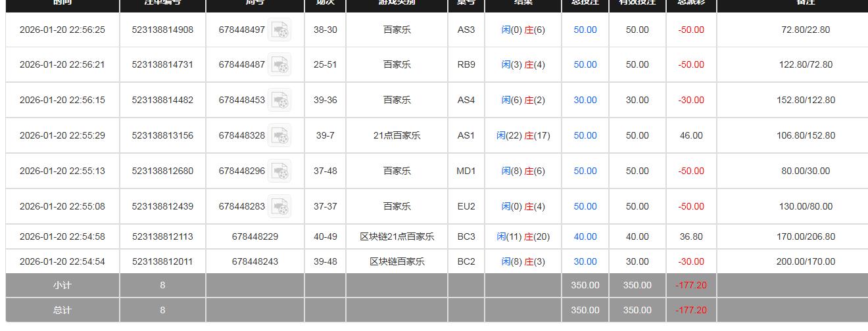Screen dimensions: 868x331
Task: Click result 闲(8) 庄(6)
Action: click(523, 171)
